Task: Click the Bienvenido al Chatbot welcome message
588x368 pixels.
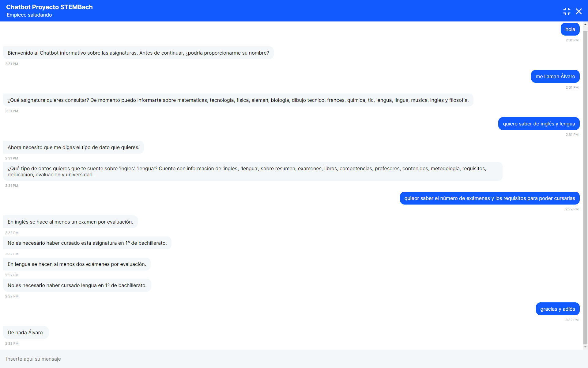Action: [138, 53]
